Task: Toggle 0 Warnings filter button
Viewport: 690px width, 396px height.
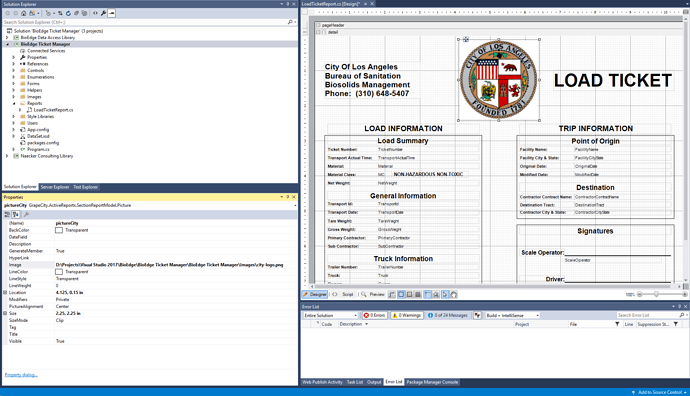Action: click(406, 315)
